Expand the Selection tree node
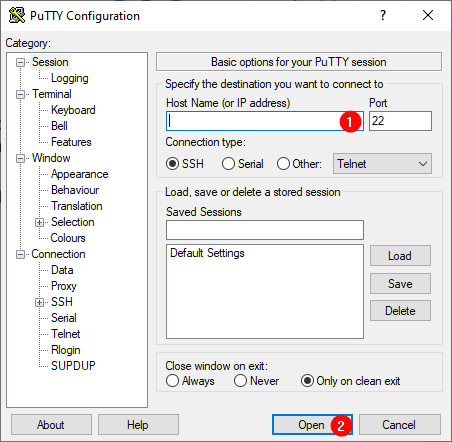 point(39,222)
